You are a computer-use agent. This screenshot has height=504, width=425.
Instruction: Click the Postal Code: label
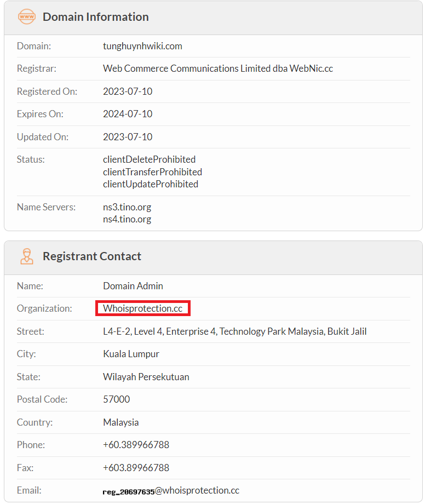point(42,399)
